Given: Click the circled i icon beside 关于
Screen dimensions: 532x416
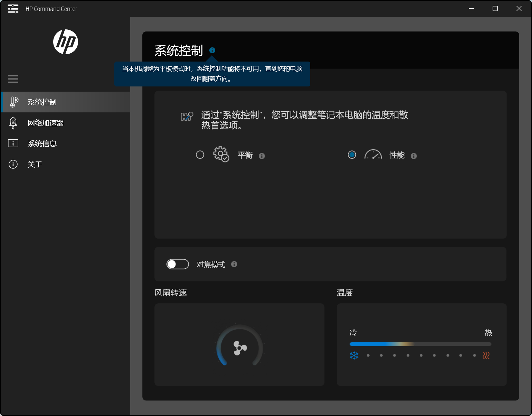Looking at the screenshot, I should (x=13, y=164).
